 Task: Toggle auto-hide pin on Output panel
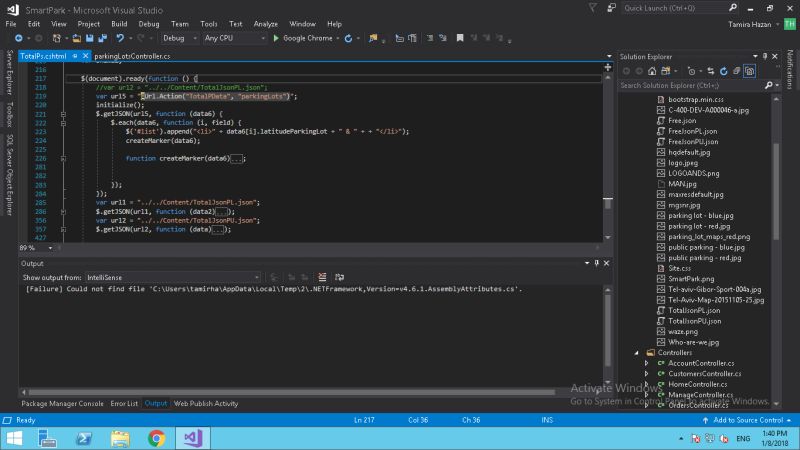coord(596,263)
